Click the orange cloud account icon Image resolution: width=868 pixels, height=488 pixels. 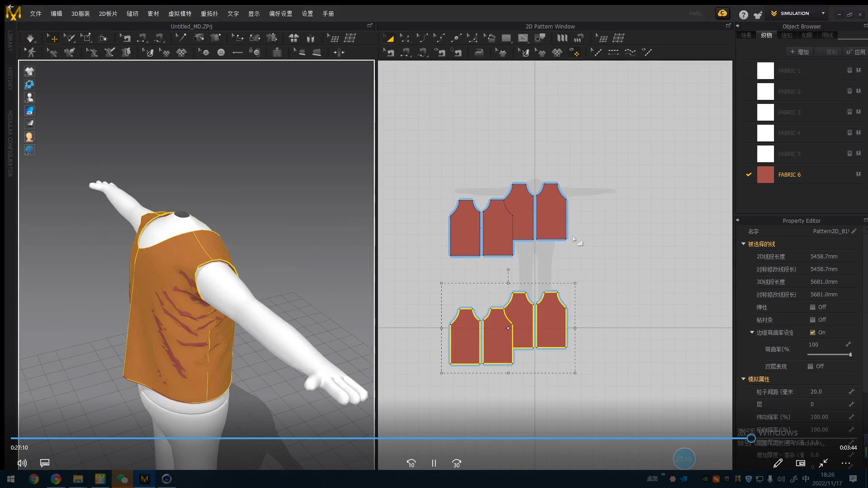click(x=722, y=13)
